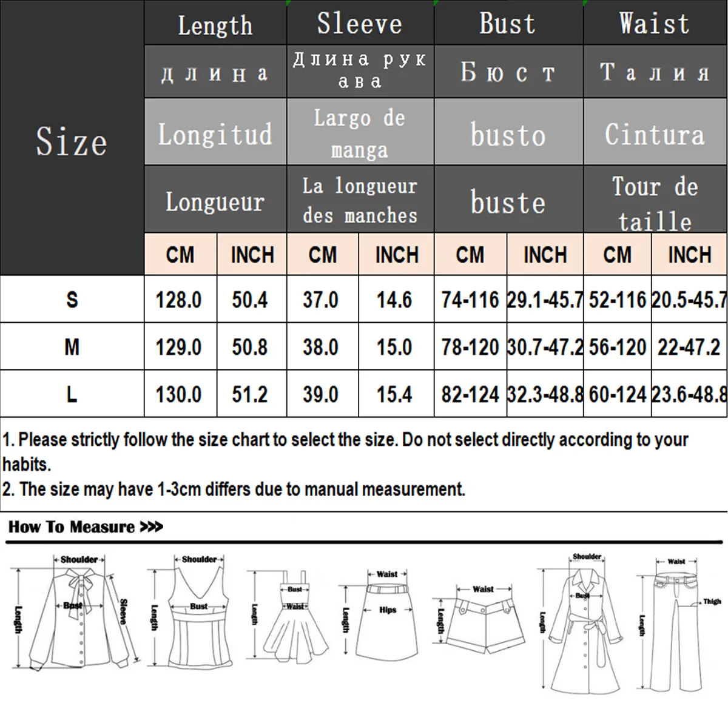Click waist range 56-120
Screen dimensions: 728x703
[x=618, y=346]
